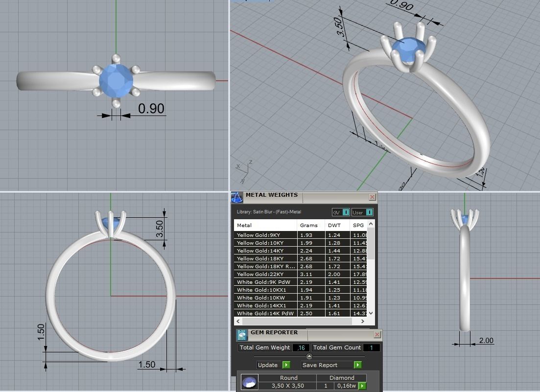540x392 pixels.
Task: Click the green arrow beside 0,16tw
Action: 362,386
